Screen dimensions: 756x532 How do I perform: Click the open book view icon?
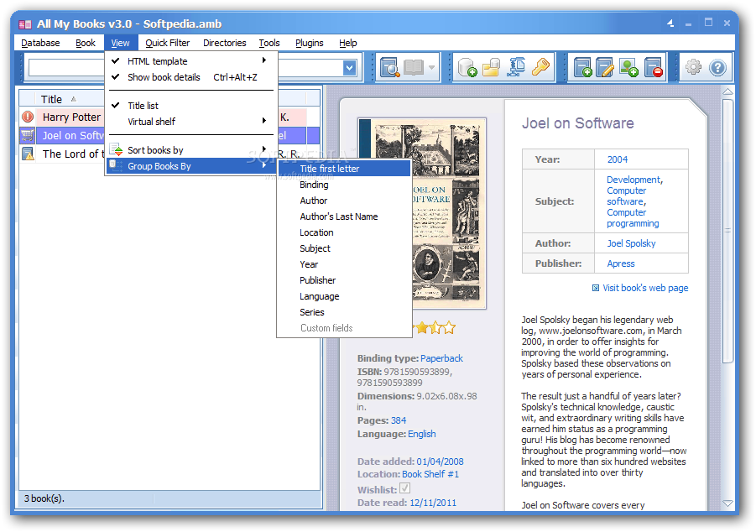click(414, 67)
